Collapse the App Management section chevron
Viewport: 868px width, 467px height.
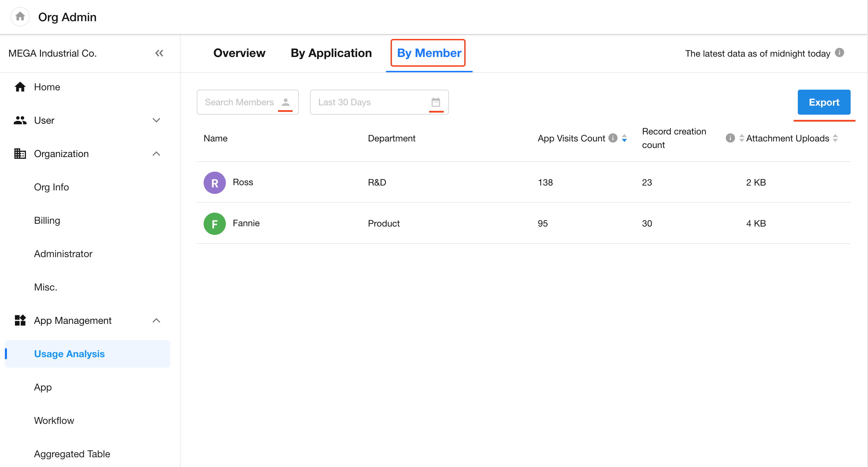point(156,320)
